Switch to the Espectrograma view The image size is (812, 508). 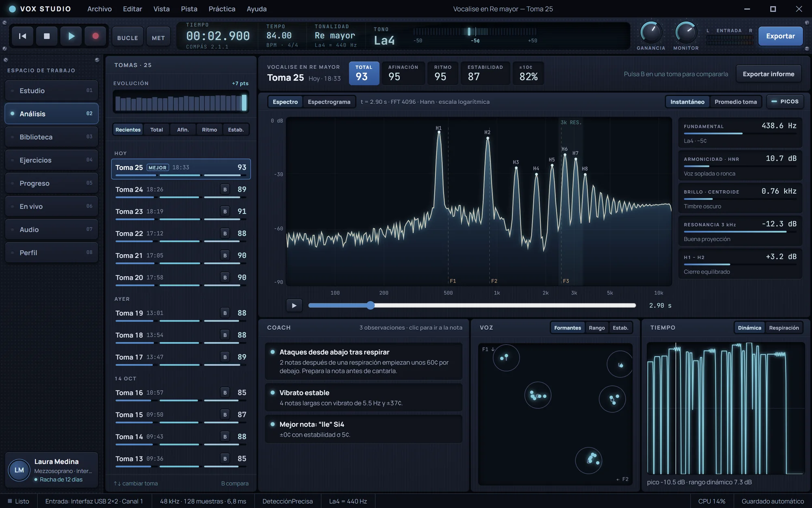329,102
